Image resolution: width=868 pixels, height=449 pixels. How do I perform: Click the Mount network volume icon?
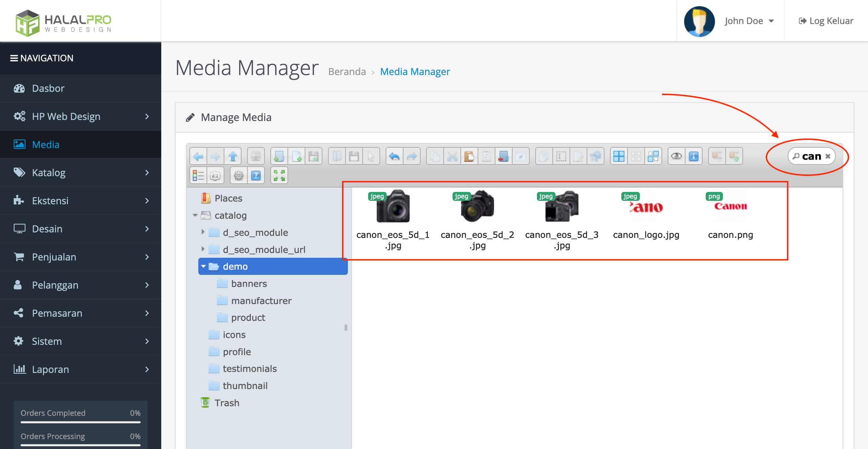256,157
